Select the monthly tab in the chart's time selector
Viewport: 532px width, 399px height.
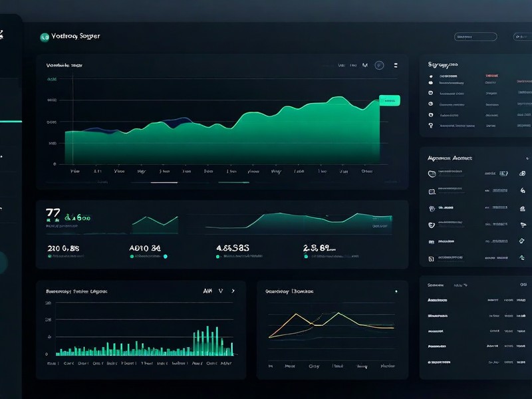pos(353,65)
